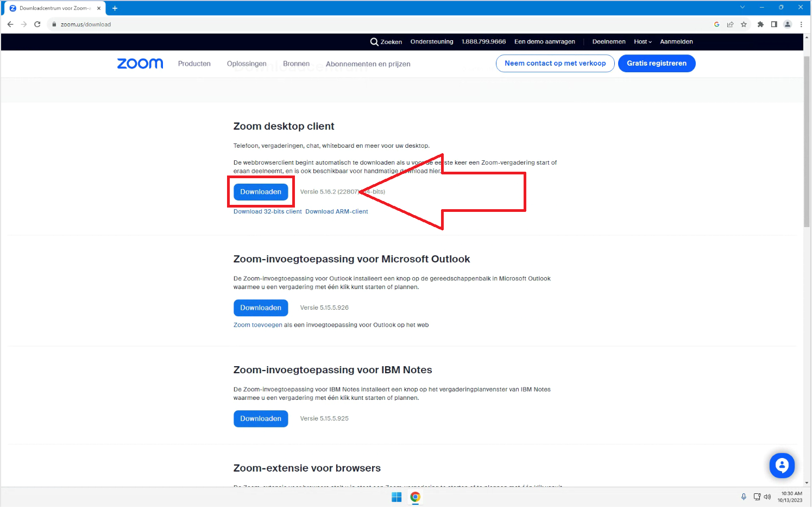
Task: Bookmark this page with the star icon
Action: [x=744, y=24]
